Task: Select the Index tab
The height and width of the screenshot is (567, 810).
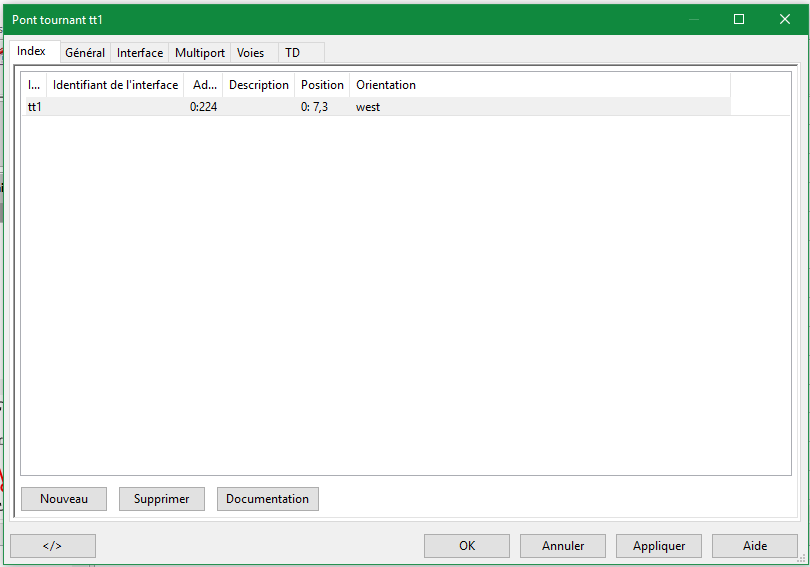Action: 32,51
